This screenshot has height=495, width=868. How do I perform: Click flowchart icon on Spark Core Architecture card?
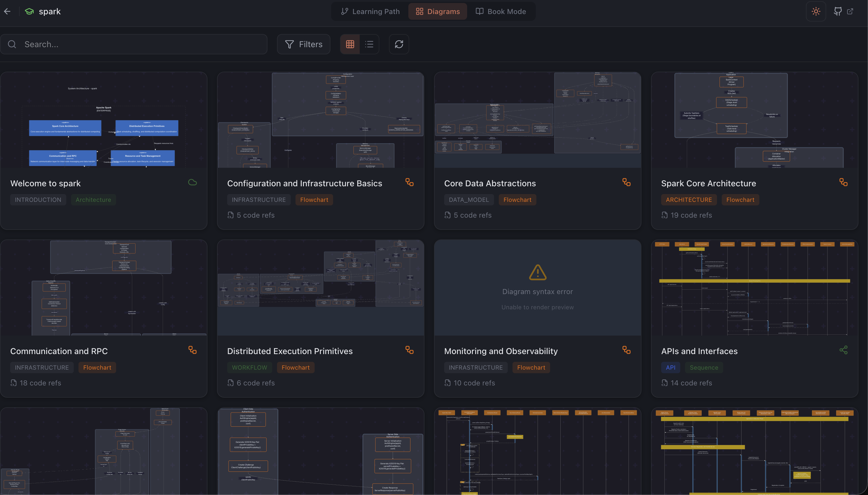[843, 182]
